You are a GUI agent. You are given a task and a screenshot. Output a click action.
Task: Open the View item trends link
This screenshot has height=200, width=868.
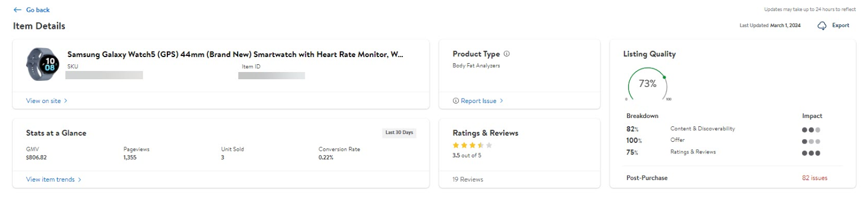(x=53, y=180)
